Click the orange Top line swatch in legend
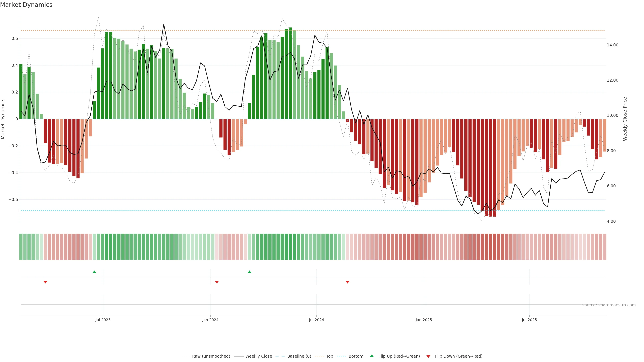Screen dimensions: 644x362 coord(319,356)
